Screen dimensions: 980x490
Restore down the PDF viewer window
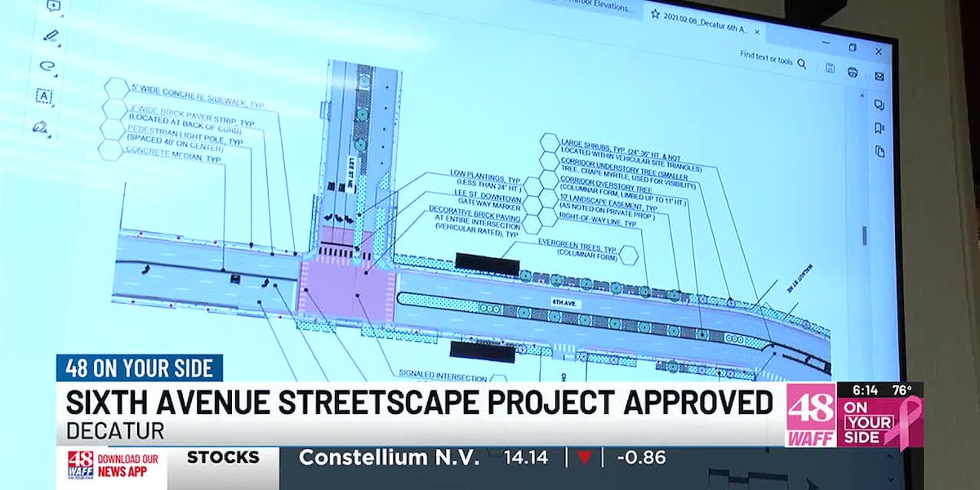pos(853,47)
